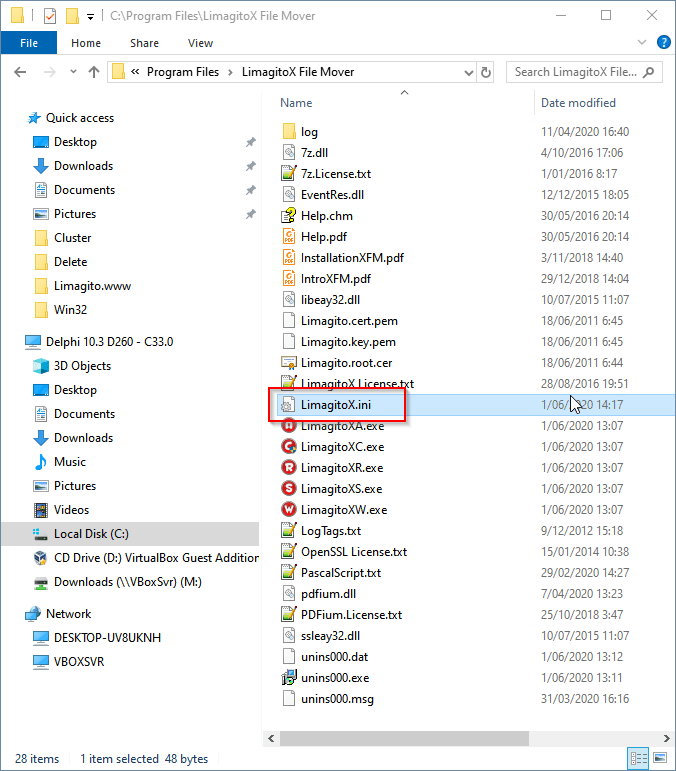Select the LimagitoXR.exe application icon
Viewport: 676px width, 771px height.
pyautogui.click(x=289, y=468)
